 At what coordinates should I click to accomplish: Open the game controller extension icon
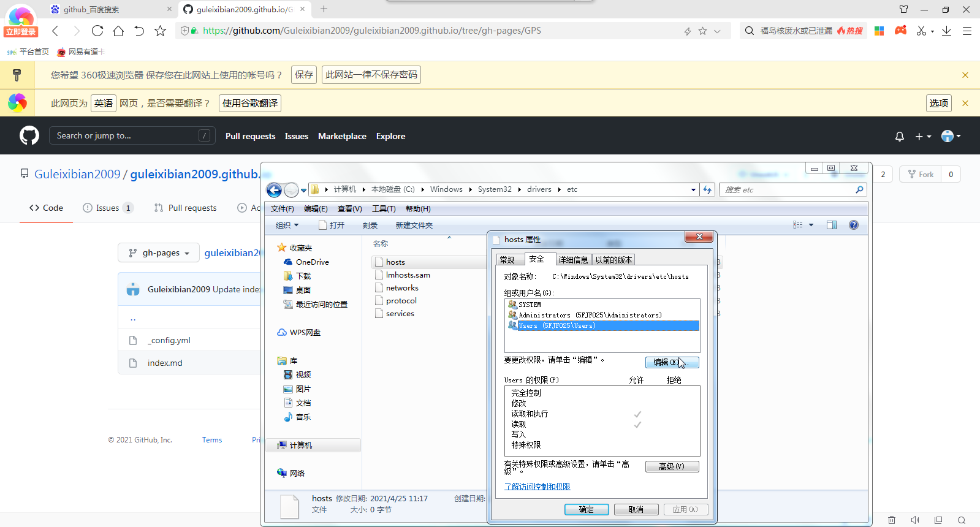click(900, 30)
